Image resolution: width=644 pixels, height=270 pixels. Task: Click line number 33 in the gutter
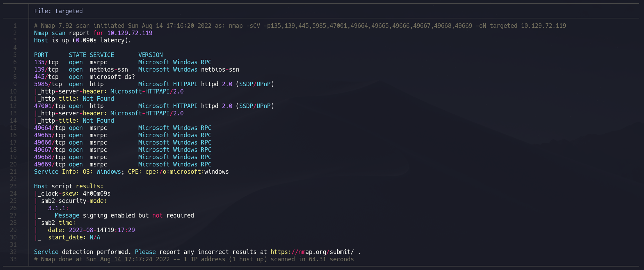pos(13,259)
